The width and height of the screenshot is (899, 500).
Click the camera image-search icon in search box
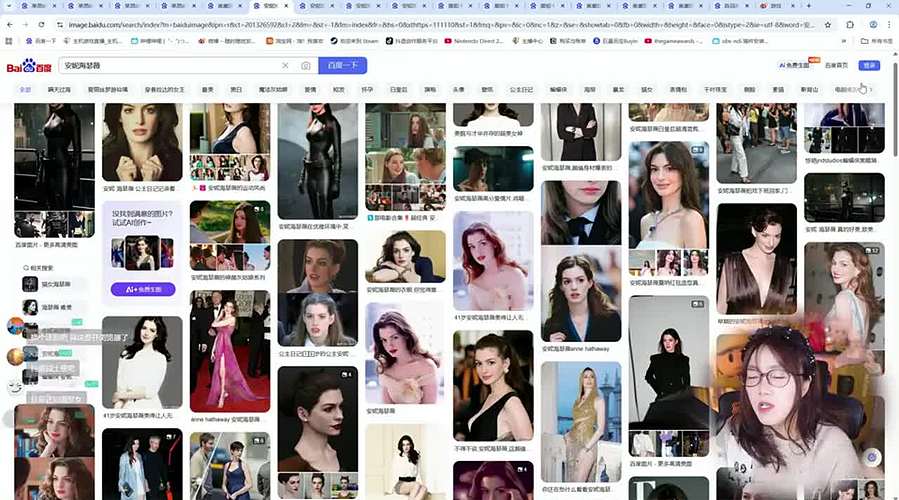pos(306,66)
